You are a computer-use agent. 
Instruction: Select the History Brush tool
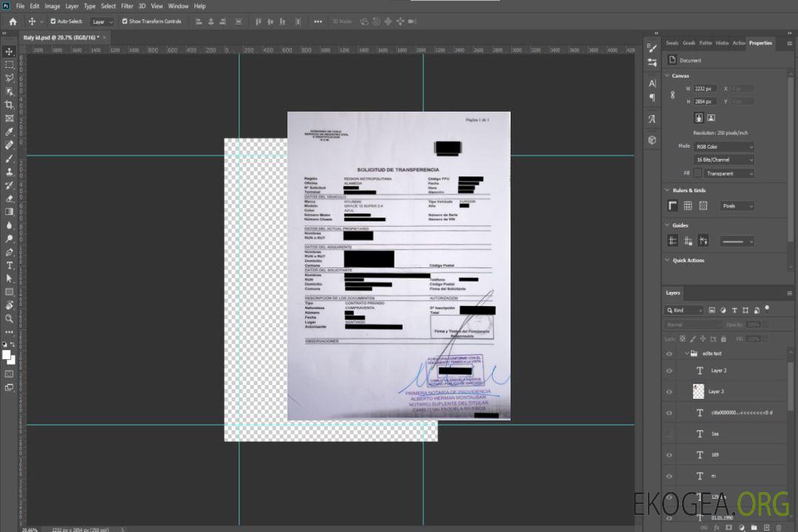pyautogui.click(x=9, y=185)
